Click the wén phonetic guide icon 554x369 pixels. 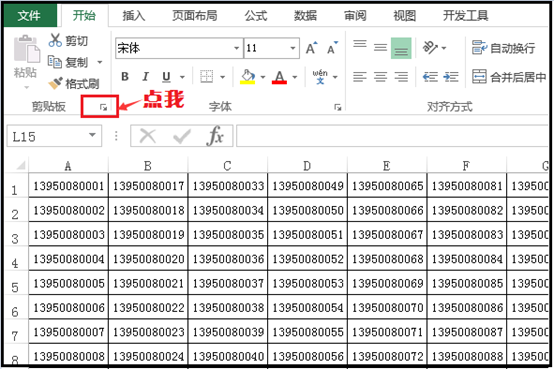320,76
